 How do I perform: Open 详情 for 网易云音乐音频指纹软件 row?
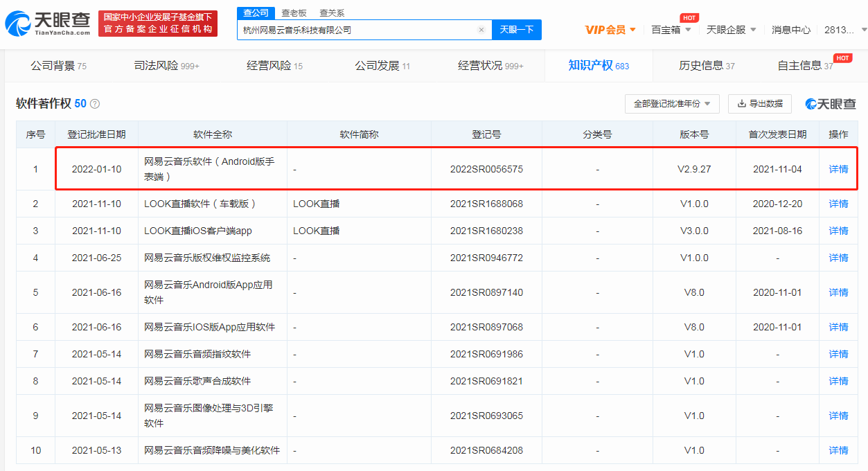(x=838, y=354)
